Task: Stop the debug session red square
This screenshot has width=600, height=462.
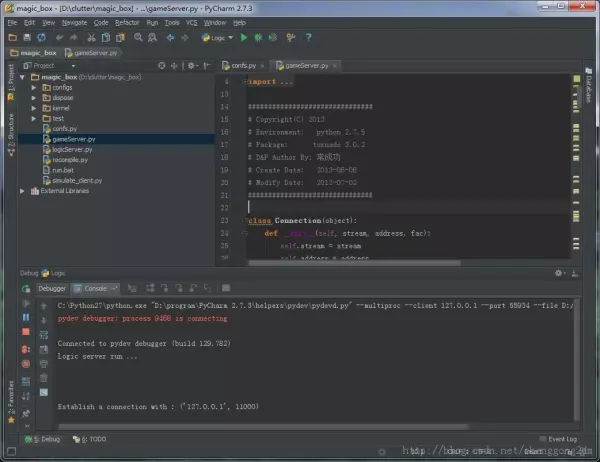Action: tap(26, 331)
